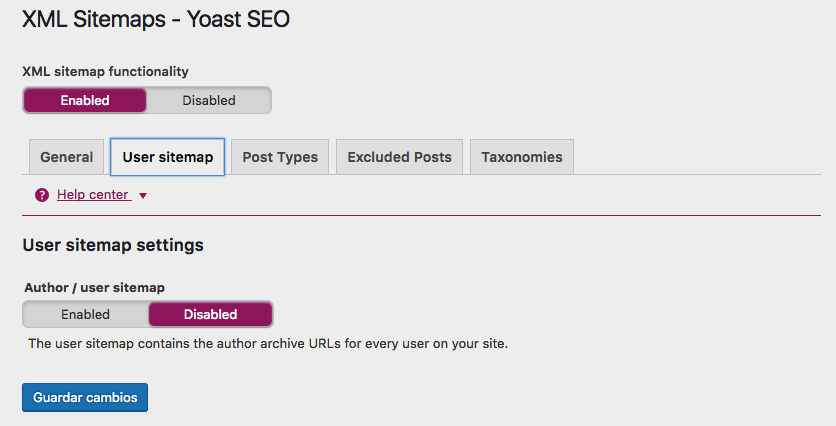Open the Help center link
Viewport: 836px width, 426px height.
(93, 195)
